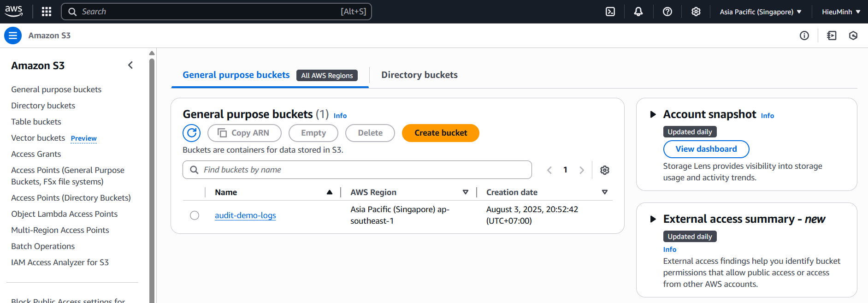Viewport: 868px width, 303px height.
Task: Sort buckets by Creation date arrow
Action: click(605, 192)
